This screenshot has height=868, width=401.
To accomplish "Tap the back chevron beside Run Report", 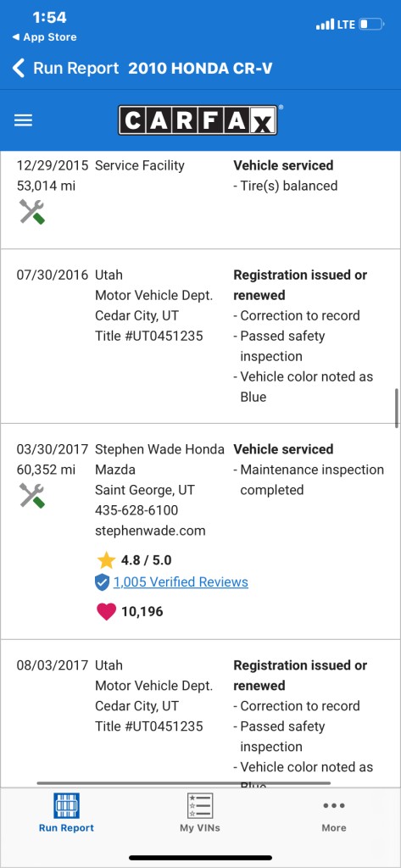I will click(x=19, y=68).
